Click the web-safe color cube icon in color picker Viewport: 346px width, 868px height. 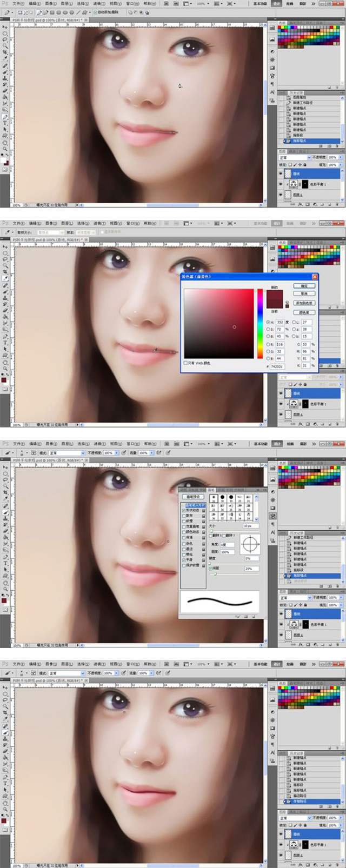coord(288,307)
